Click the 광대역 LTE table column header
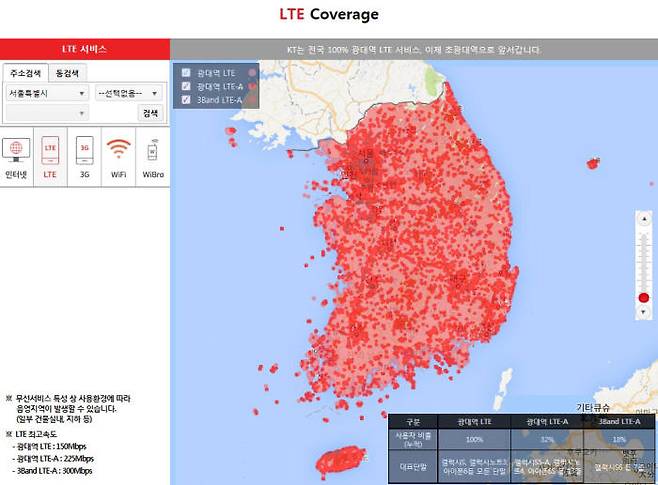The image size is (658, 485). coord(474,422)
